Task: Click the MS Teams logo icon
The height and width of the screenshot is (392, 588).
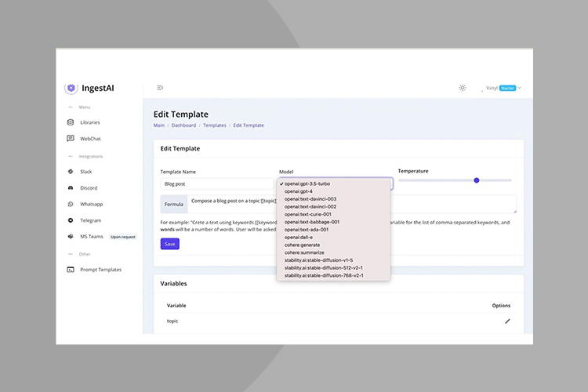Action: coord(71,236)
